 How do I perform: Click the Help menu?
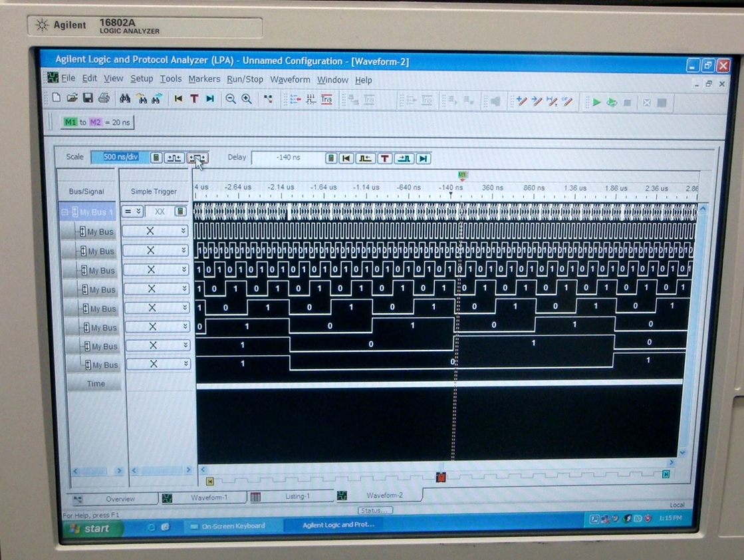coord(364,80)
